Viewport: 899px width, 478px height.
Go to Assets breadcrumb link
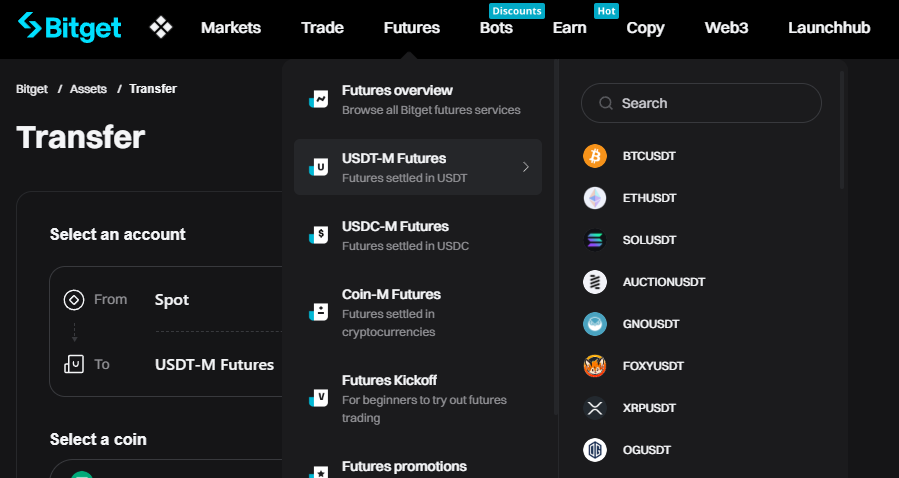tap(88, 89)
